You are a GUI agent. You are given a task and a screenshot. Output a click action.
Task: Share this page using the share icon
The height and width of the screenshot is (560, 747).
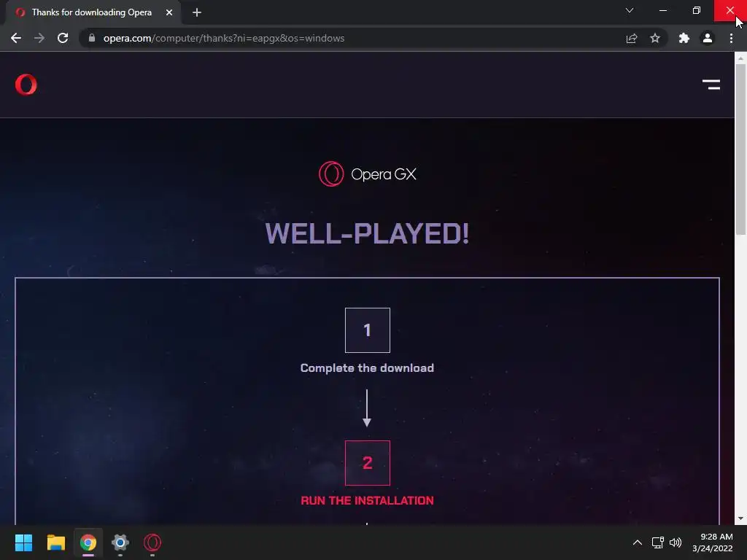click(x=632, y=38)
